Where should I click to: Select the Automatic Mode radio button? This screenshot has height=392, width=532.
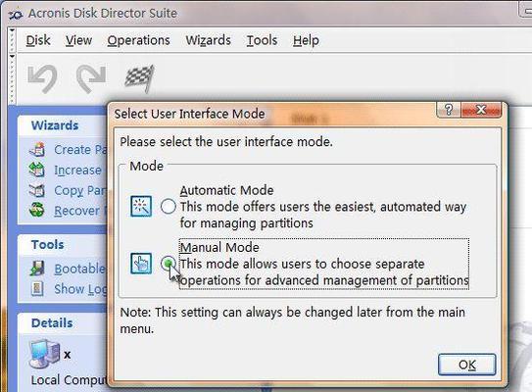pyautogui.click(x=169, y=207)
